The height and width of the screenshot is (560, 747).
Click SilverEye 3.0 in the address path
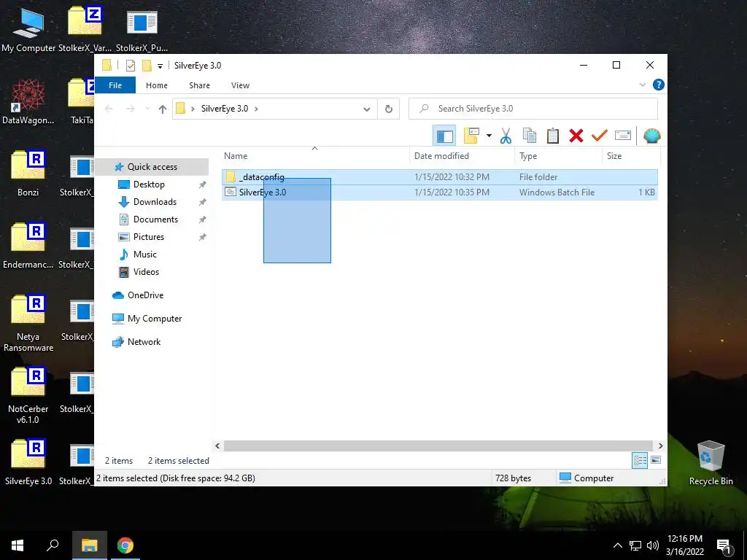coord(225,109)
